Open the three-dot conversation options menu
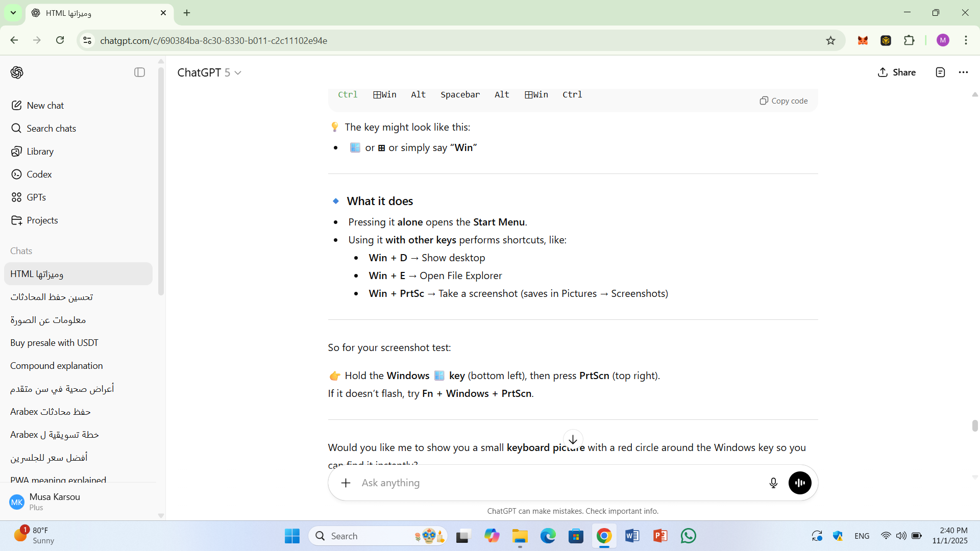The image size is (980, 551). tap(963, 72)
